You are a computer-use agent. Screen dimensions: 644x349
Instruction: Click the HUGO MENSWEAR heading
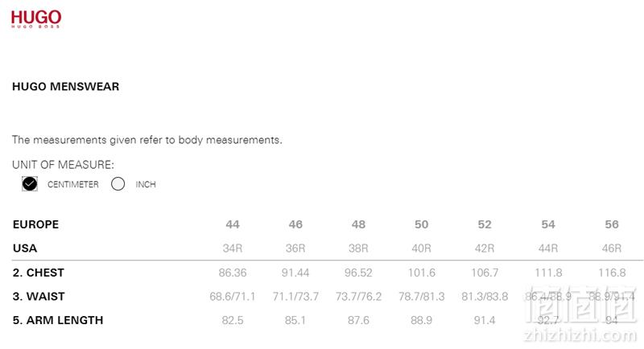point(66,87)
